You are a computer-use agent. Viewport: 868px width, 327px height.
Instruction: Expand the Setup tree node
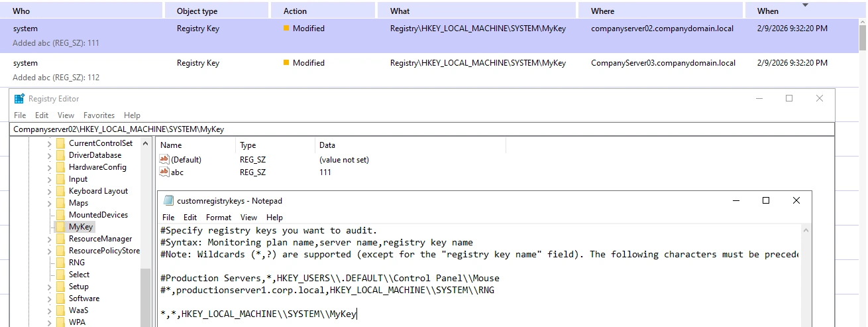pyautogui.click(x=50, y=287)
